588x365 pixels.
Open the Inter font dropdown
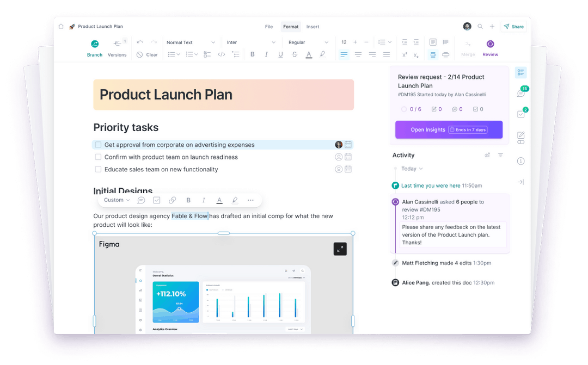coord(250,42)
